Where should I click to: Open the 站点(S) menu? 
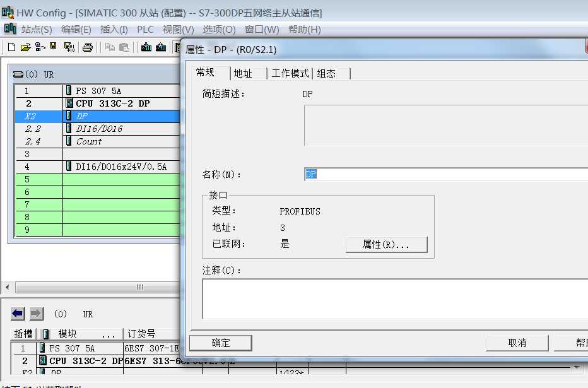click(37, 30)
